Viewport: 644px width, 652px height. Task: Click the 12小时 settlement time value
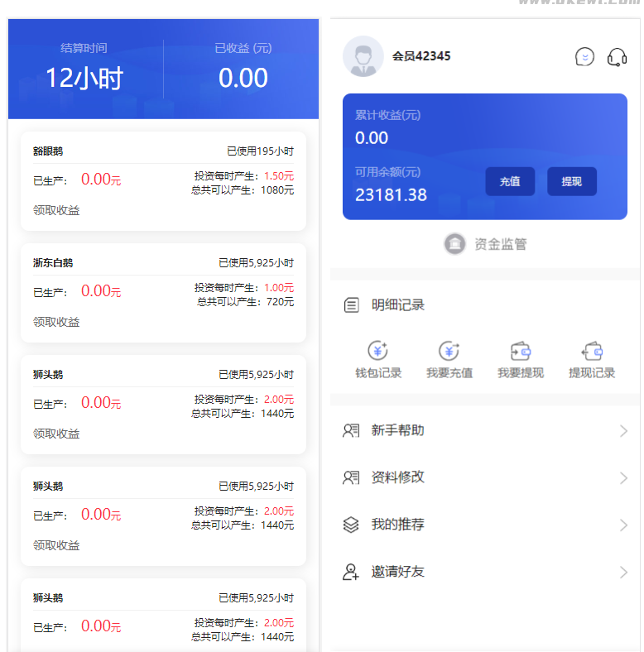[x=84, y=78]
